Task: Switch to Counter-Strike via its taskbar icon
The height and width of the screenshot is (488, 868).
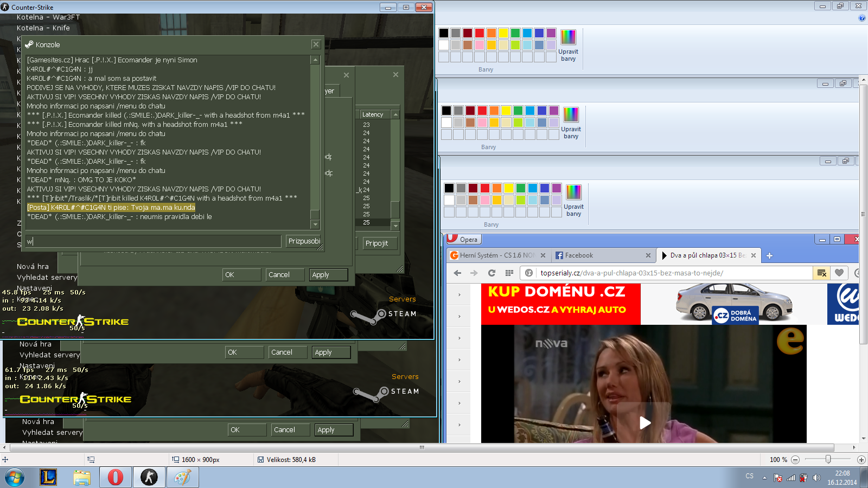Action: (x=149, y=477)
